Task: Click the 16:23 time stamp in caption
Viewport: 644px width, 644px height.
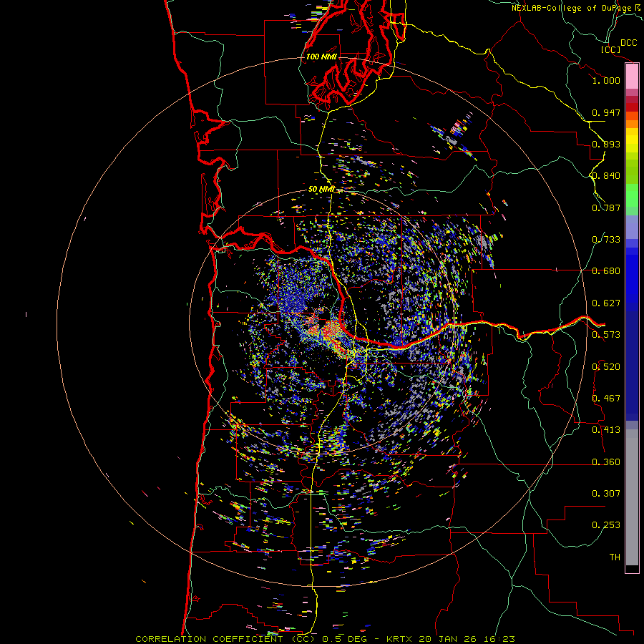Action: (499, 639)
